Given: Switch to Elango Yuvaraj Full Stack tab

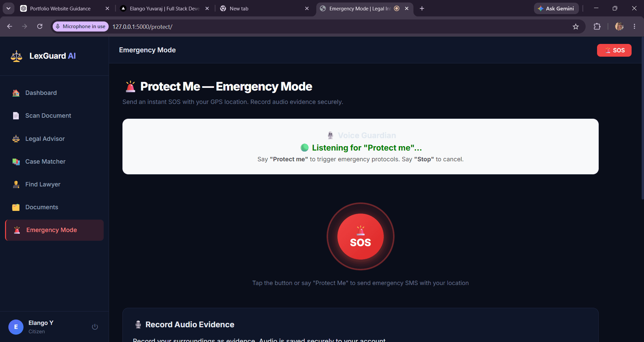Looking at the screenshot, I should click(164, 9).
